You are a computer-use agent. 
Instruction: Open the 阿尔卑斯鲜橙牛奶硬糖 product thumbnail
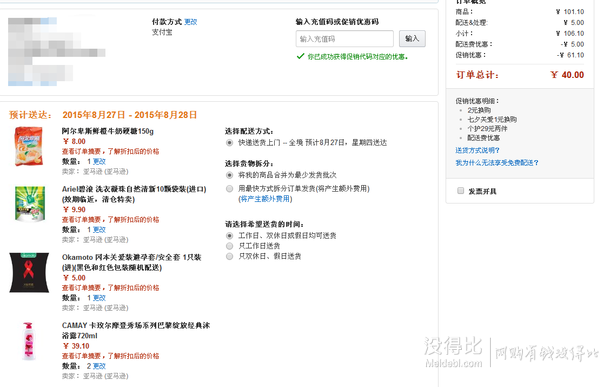click(29, 146)
